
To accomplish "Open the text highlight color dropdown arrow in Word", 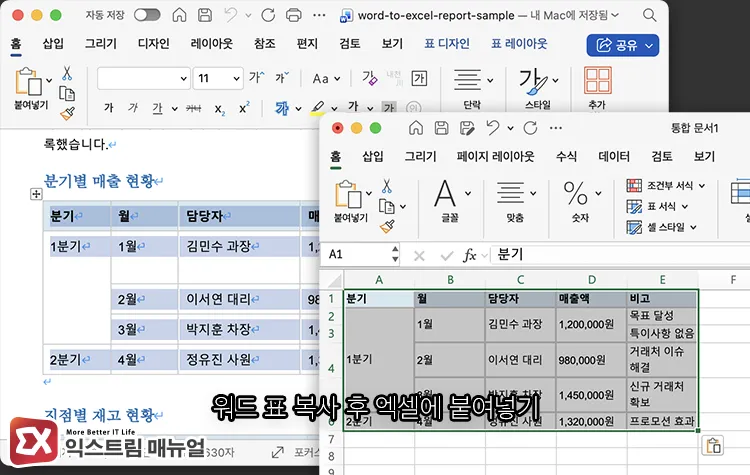I will [334, 109].
